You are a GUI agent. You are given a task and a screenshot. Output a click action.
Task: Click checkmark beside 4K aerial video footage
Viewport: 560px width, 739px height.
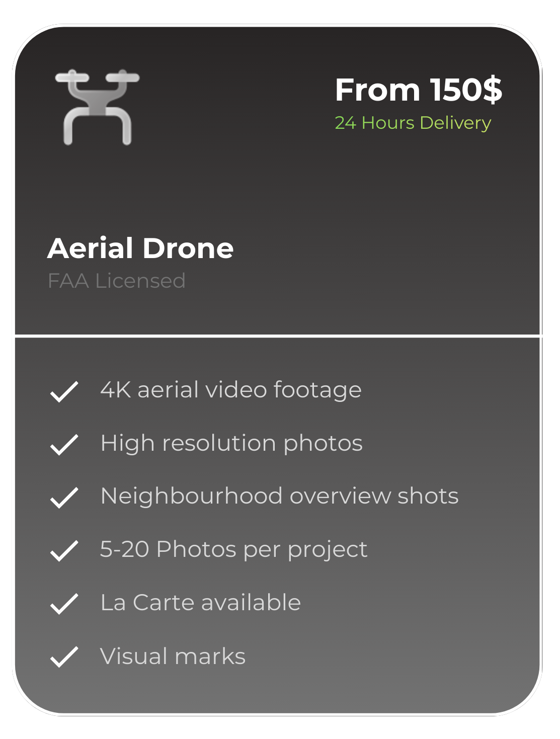64,391
